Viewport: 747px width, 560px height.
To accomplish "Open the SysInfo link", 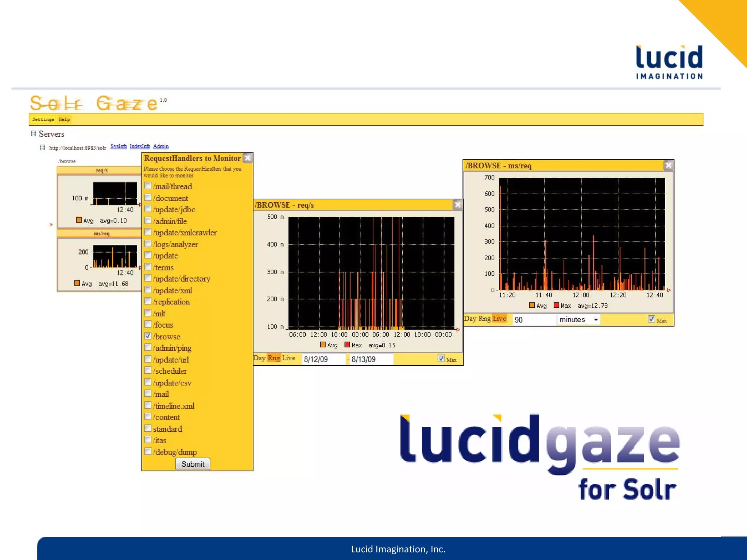I will click(x=119, y=146).
